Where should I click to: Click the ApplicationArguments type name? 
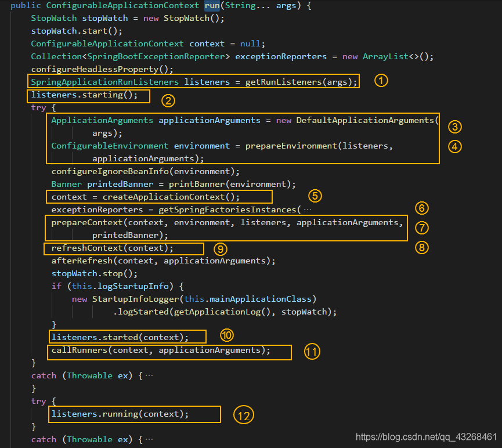click(x=102, y=120)
